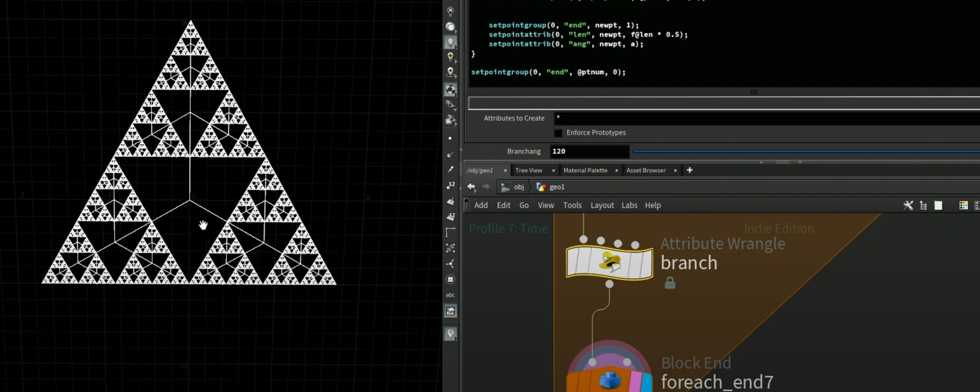
Task: Click the back navigation arrow
Action: pyautogui.click(x=471, y=187)
